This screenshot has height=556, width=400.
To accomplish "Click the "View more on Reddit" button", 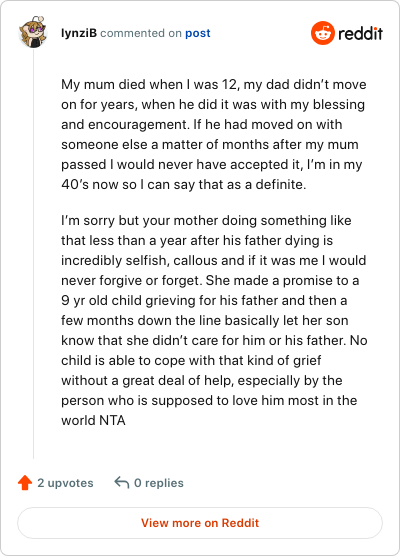I will 200,523.
